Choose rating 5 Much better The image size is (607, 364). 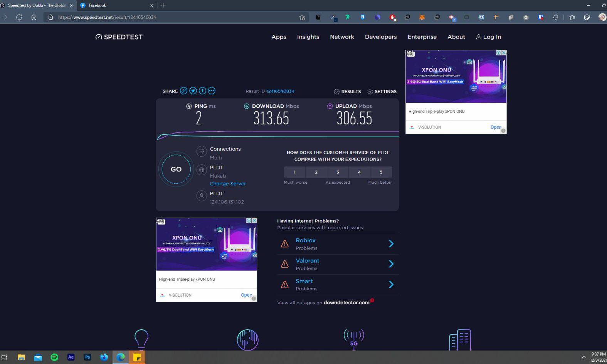pyautogui.click(x=381, y=172)
